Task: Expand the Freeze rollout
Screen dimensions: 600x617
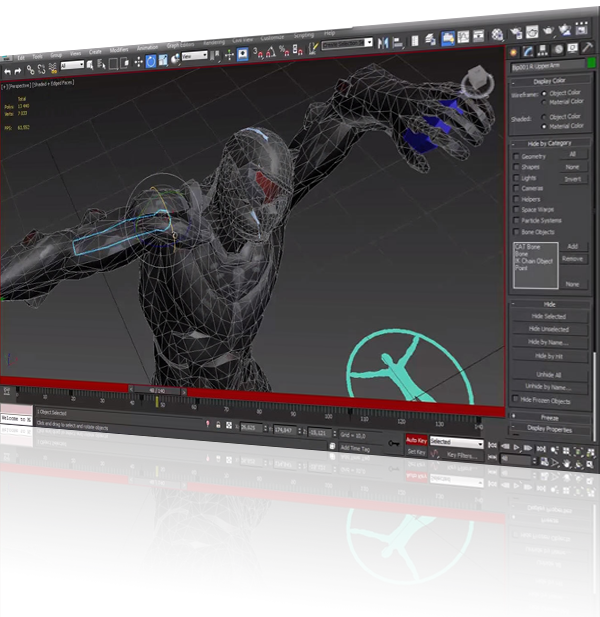Action: (x=550, y=417)
